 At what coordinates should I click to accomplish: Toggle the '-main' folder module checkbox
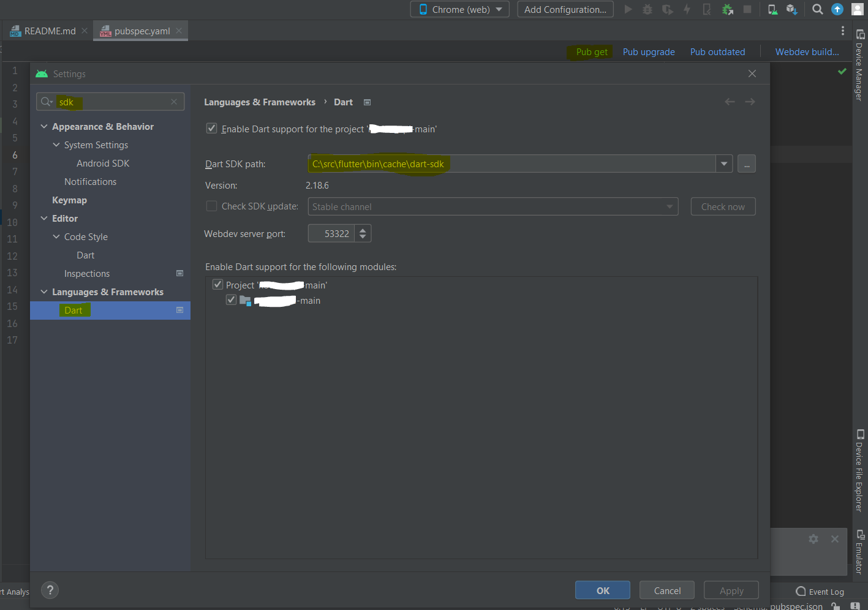tap(231, 299)
